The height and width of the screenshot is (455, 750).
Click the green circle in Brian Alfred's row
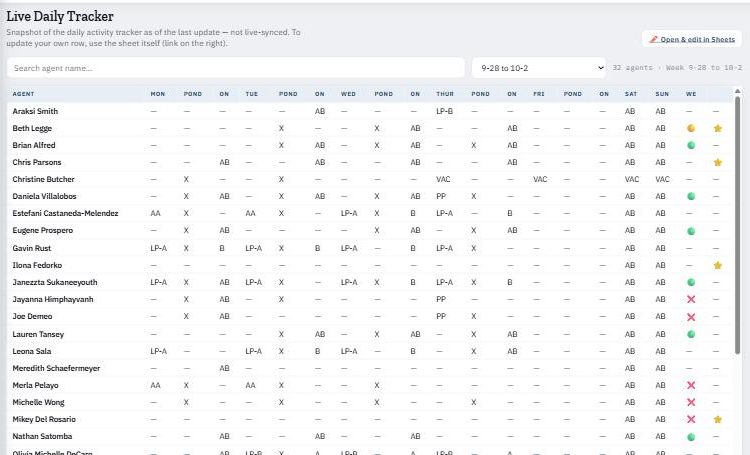[691, 145]
